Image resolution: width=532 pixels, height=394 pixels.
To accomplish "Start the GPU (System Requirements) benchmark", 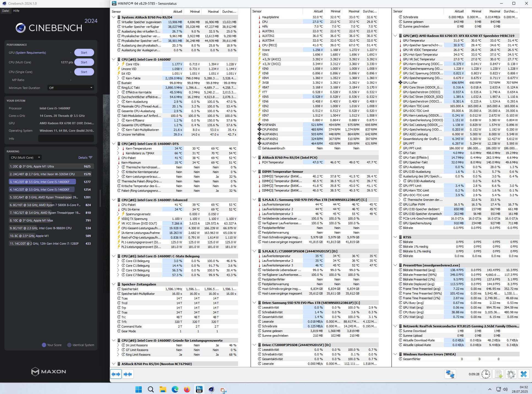I will (x=84, y=53).
